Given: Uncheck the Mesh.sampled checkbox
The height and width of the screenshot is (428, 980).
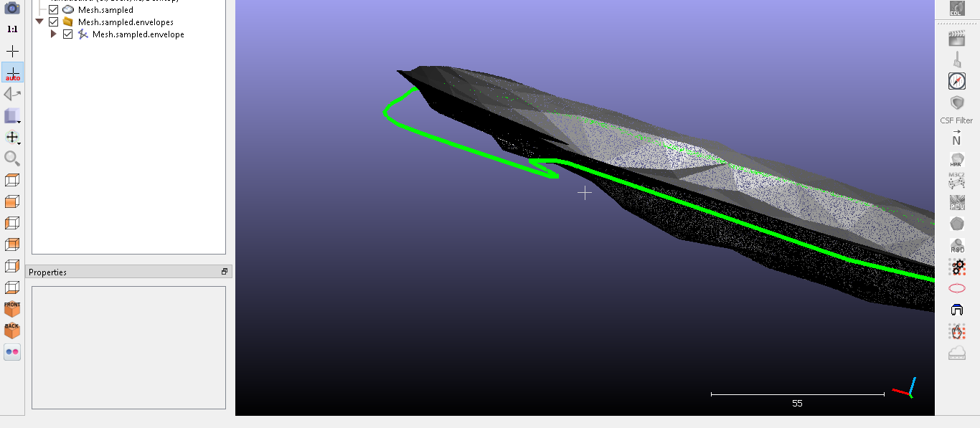Looking at the screenshot, I should point(54,10).
